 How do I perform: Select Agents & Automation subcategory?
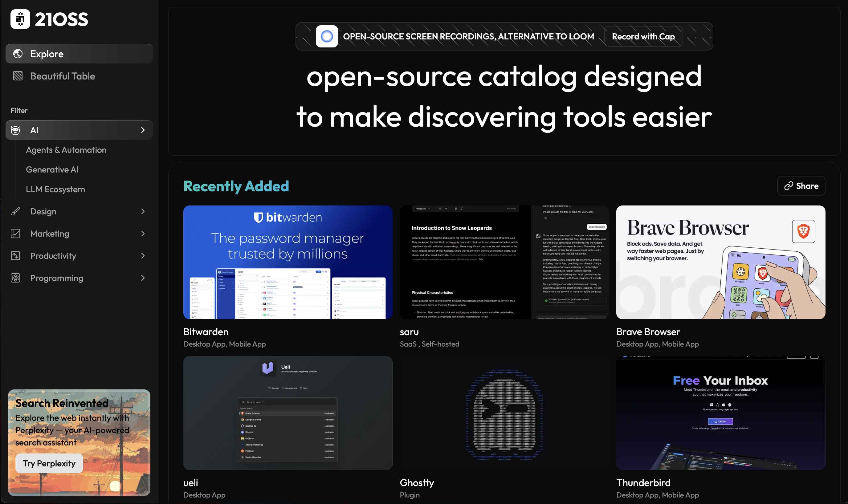(x=66, y=150)
